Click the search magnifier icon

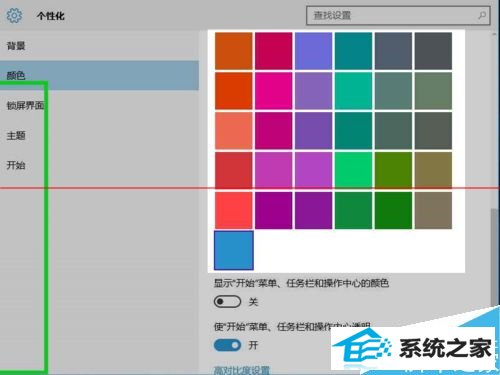pyautogui.click(x=482, y=15)
